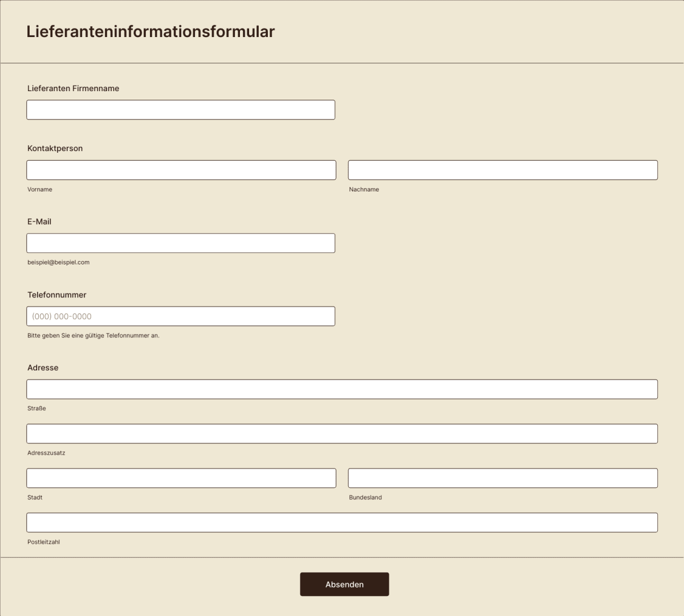Click the Adresse section heading
Viewport: 684px width, 616px height.
pyautogui.click(x=43, y=368)
